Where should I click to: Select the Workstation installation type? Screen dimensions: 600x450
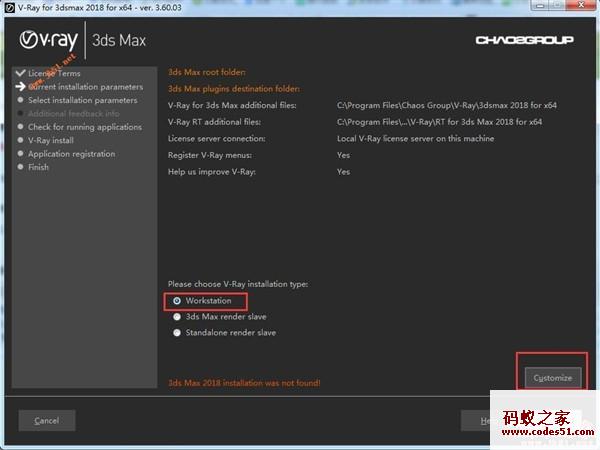click(177, 300)
